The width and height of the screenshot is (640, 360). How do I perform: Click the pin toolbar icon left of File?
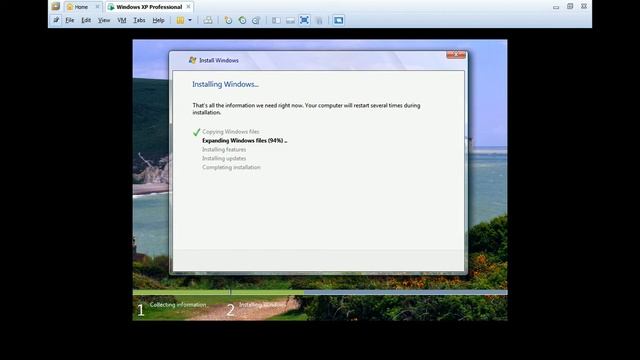tap(56, 20)
